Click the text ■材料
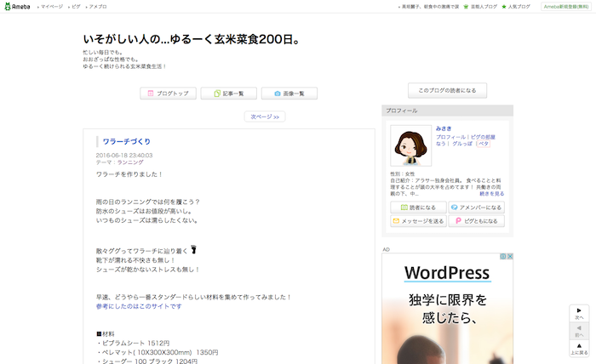 point(106,334)
